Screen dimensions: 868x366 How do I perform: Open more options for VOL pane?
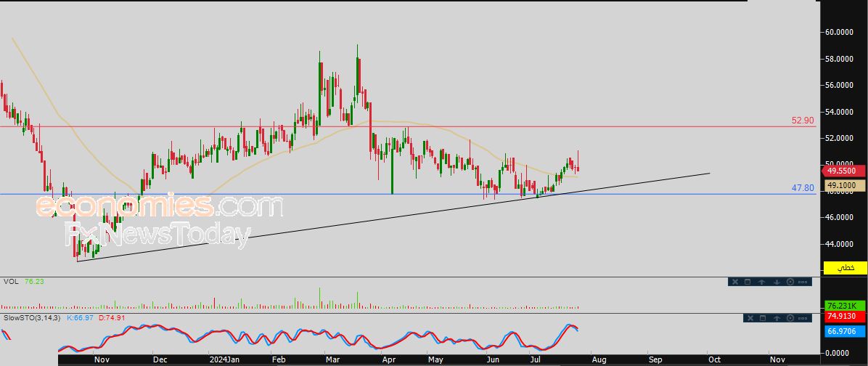point(803,282)
